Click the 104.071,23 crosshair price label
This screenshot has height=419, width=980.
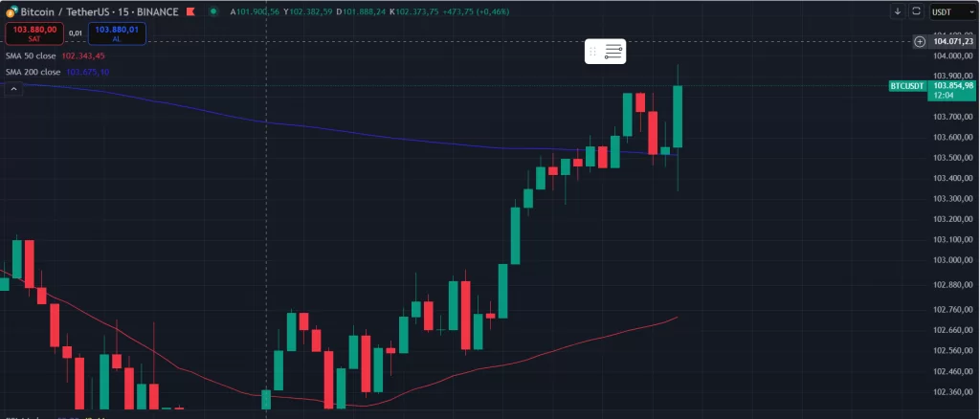(953, 41)
